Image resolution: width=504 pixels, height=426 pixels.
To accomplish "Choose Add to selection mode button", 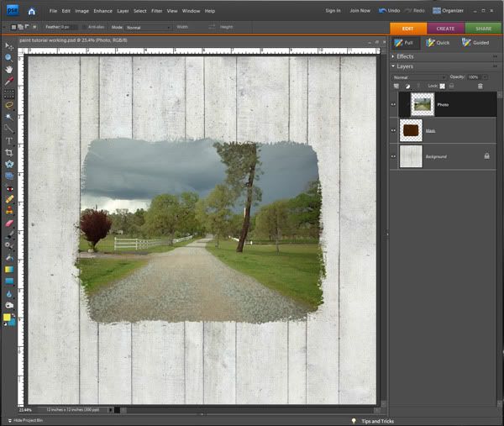I will [x=20, y=27].
